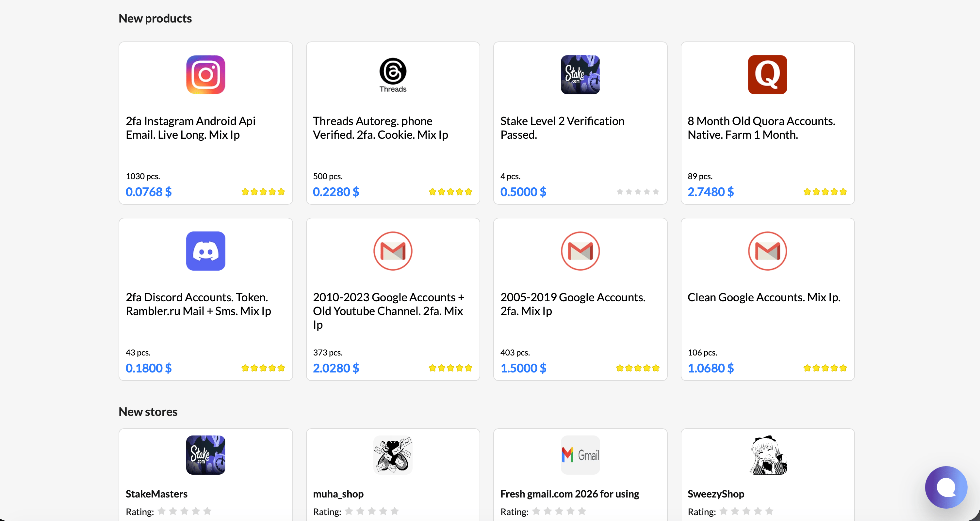Click the Stake.com product icon
Viewport: 980px width, 521px height.
coord(580,74)
